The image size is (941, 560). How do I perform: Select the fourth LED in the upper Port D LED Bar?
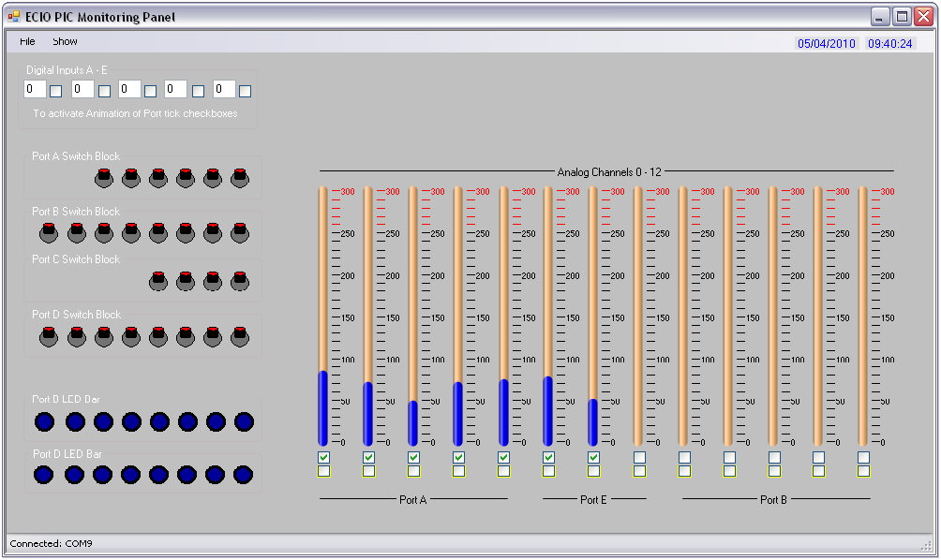[131, 421]
